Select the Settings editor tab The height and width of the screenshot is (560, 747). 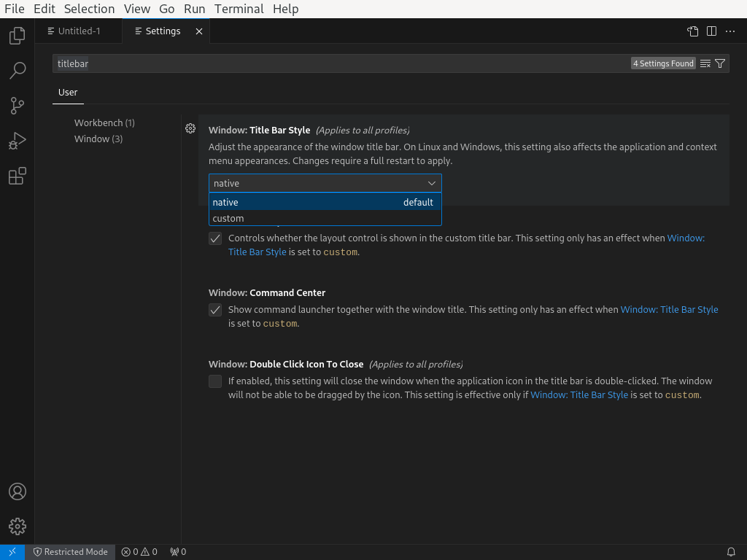(163, 31)
